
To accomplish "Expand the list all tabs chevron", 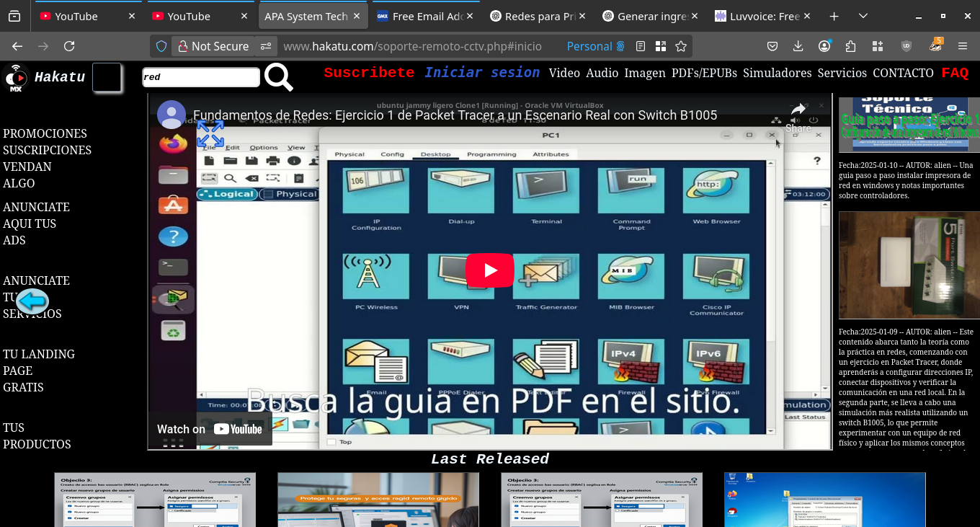I will 863,16.
